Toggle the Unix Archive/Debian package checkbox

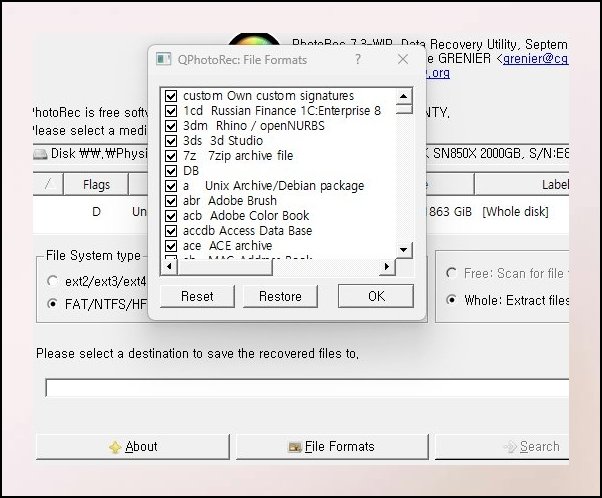tap(171, 185)
